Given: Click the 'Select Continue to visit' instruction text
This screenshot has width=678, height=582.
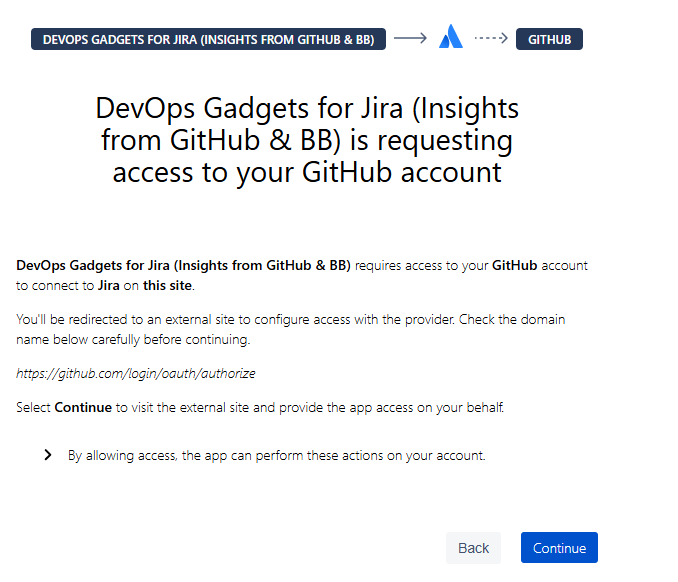Looking at the screenshot, I should click(x=260, y=407).
